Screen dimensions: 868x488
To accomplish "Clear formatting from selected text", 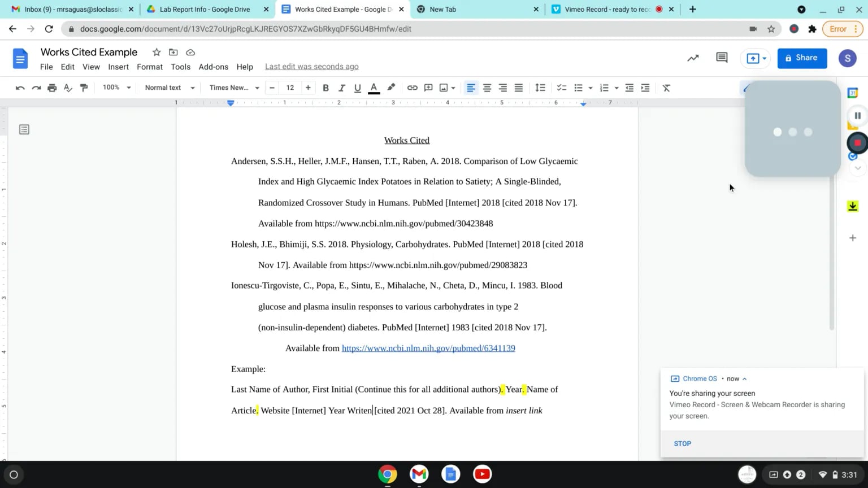I will tap(666, 88).
